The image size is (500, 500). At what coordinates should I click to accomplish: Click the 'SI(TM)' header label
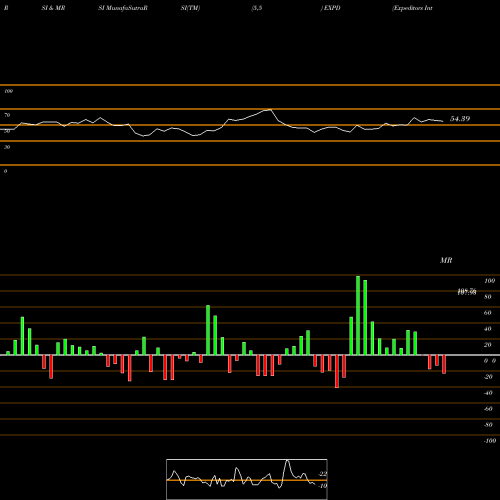tap(190, 8)
